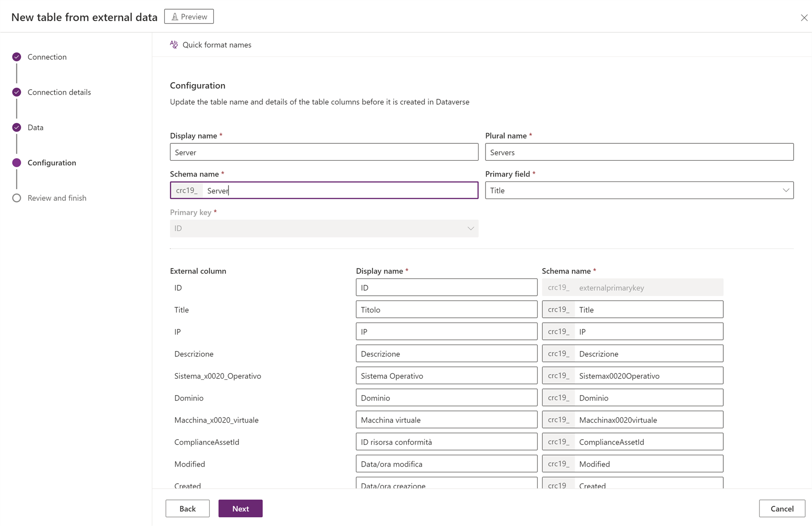Expand the Primary field dropdown
Image resolution: width=812 pixels, height=526 pixels.
(x=785, y=190)
